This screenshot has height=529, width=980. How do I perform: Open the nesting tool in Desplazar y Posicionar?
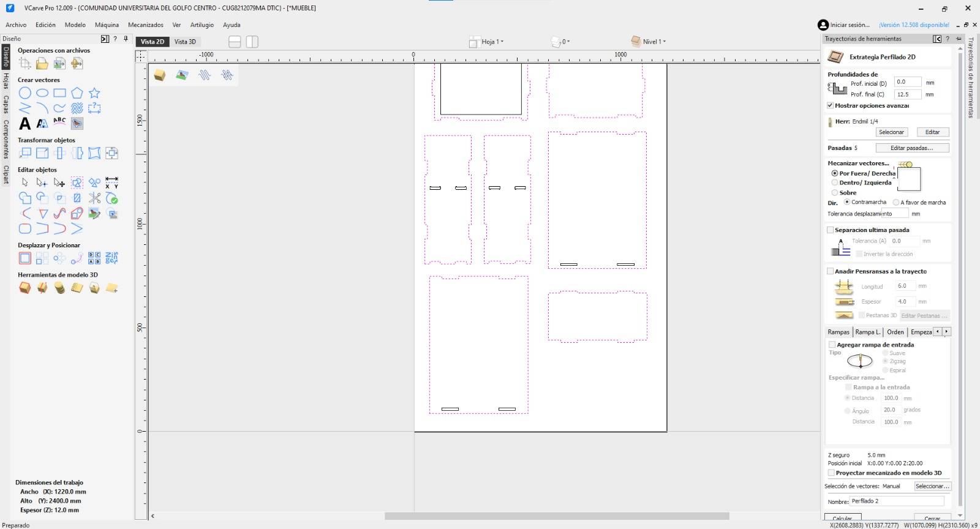coord(111,258)
